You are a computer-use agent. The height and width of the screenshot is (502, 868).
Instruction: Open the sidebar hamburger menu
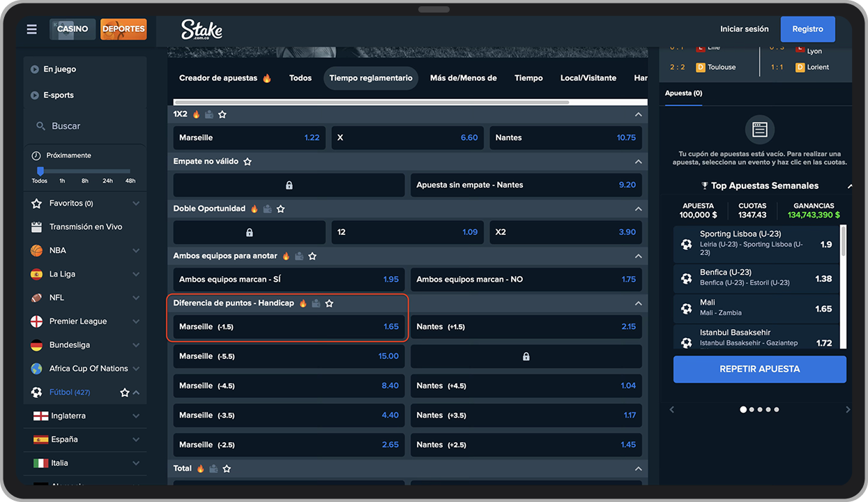pyautogui.click(x=31, y=29)
